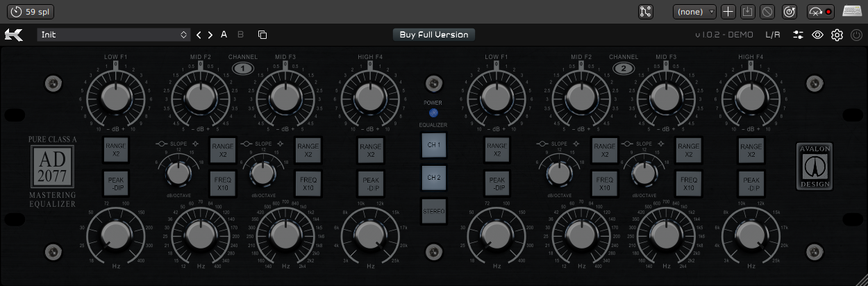Image resolution: width=868 pixels, height=286 pixels.
Task: Open the signal routing icon
Action: click(x=646, y=12)
